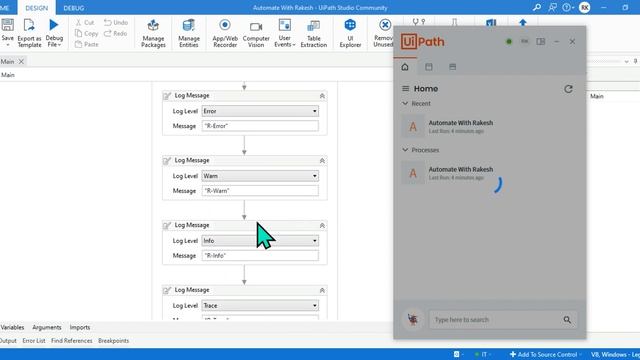Click the Main breadcrumb under the tab
This screenshot has height=360, width=640.
8,75
